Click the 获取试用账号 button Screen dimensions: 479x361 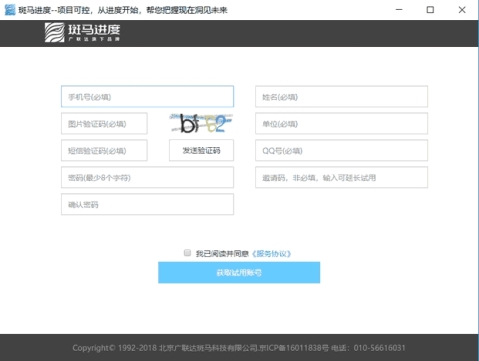(x=239, y=273)
